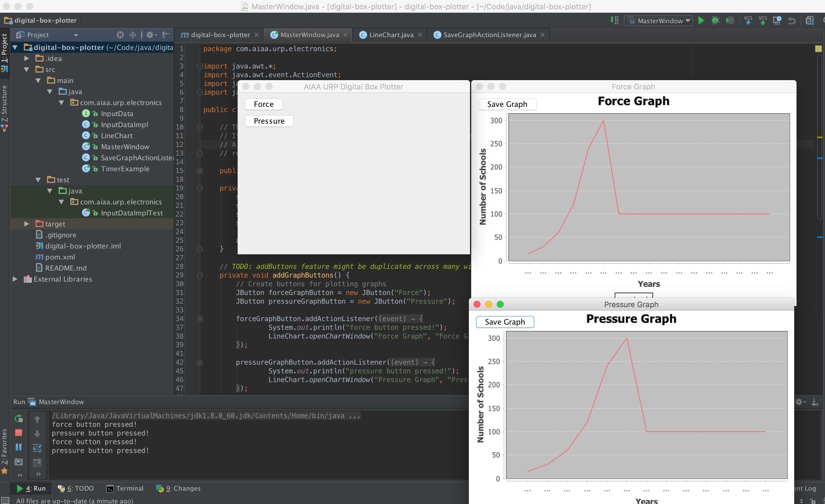Revert changes with undo arrow icon
Image resolution: width=825 pixels, height=504 pixels.
[792, 21]
